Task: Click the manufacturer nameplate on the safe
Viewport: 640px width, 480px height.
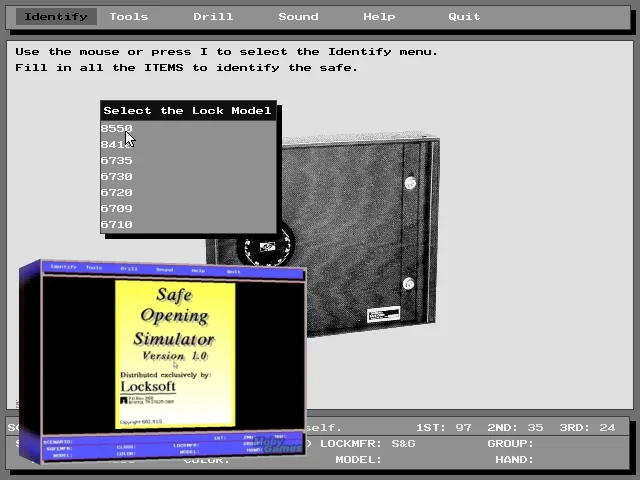Action: point(383,314)
